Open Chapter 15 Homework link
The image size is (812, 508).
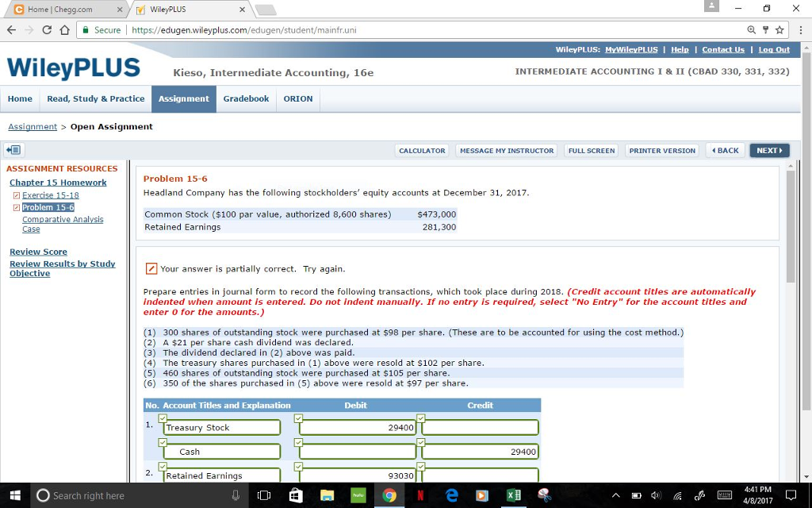pos(58,183)
